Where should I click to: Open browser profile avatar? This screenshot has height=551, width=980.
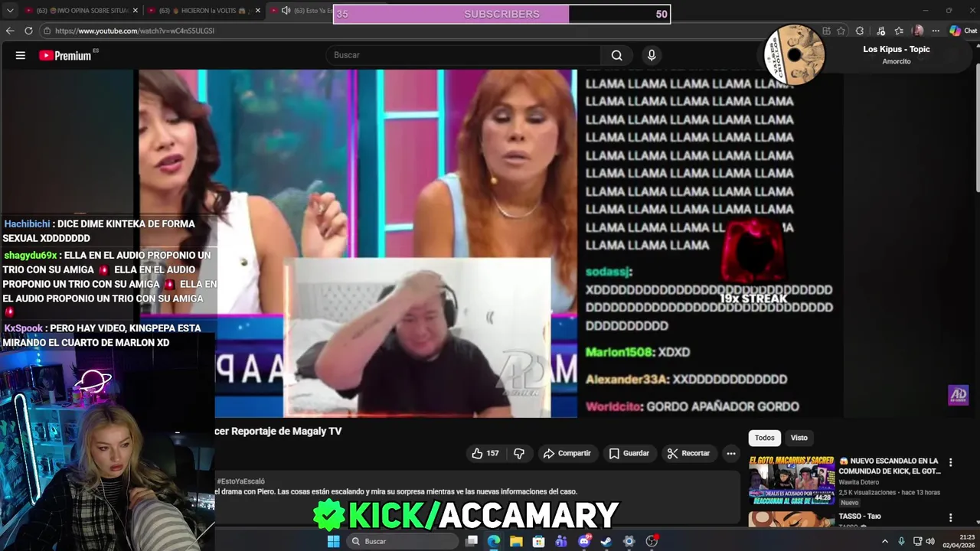pyautogui.click(x=918, y=31)
